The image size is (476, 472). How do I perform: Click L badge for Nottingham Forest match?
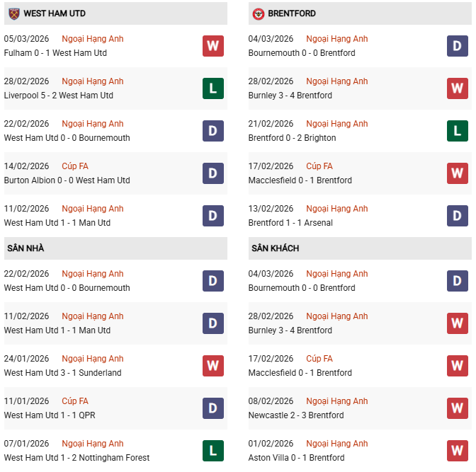212,451
